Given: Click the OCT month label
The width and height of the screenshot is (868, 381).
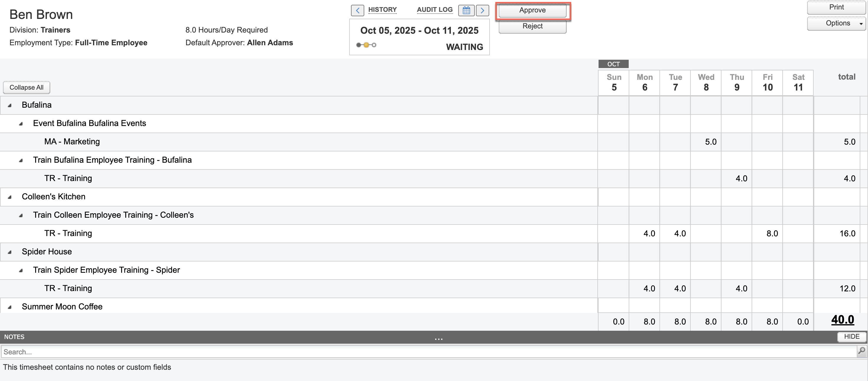Looking at the screenshot, I should click(613, 64).
